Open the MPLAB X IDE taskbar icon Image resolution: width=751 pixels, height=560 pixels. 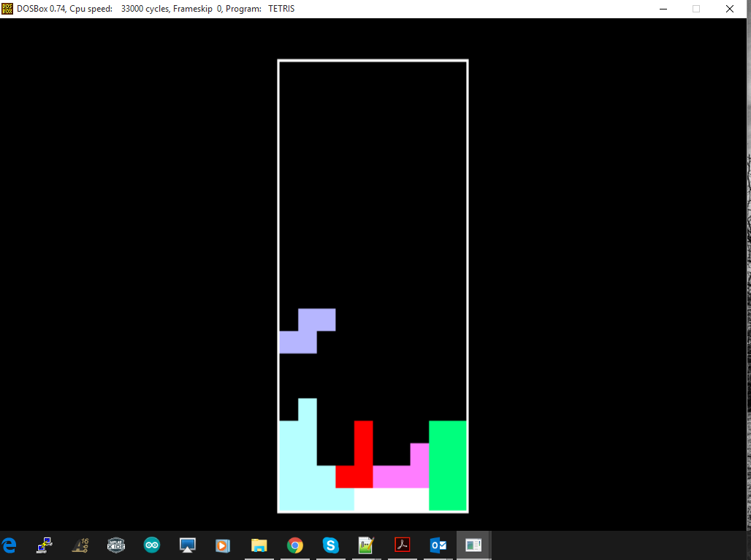(x=116, y=545)
